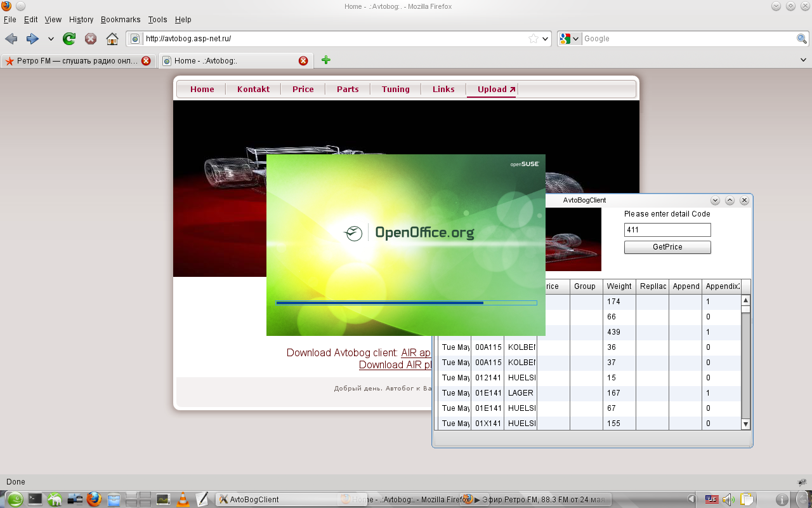This screenshot has width=812, height=508.
Task: Open a new tab with the green plus
Action: [x=326, y=60]
